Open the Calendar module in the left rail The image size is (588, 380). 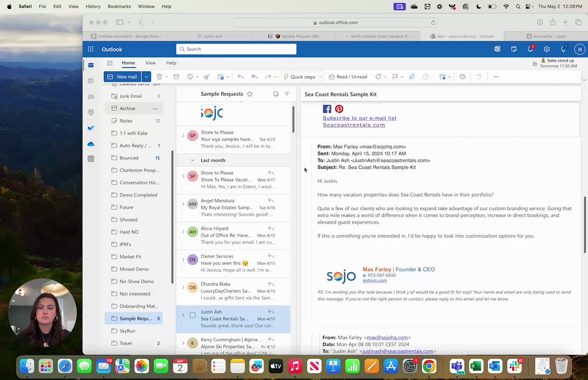tap(91, 81)
